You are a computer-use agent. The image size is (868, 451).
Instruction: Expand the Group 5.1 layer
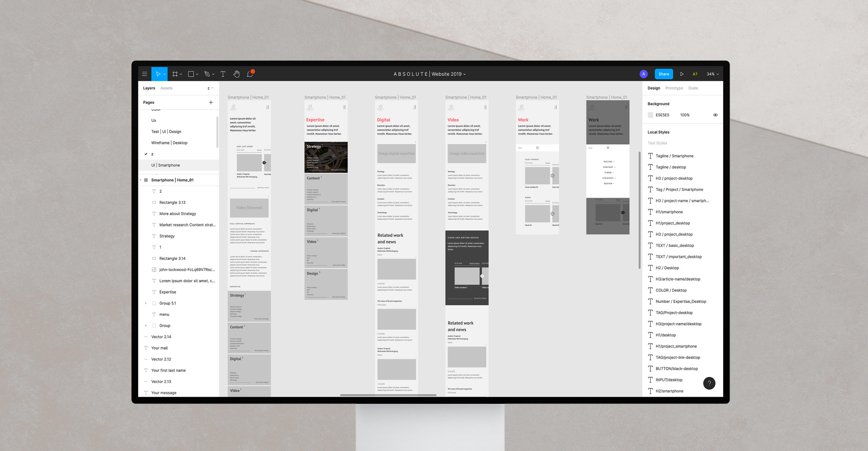(x=146, y=303)
